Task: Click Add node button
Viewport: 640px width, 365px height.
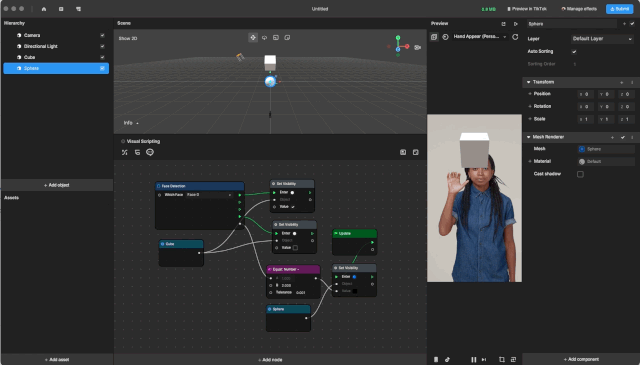Action: point(270,360)
